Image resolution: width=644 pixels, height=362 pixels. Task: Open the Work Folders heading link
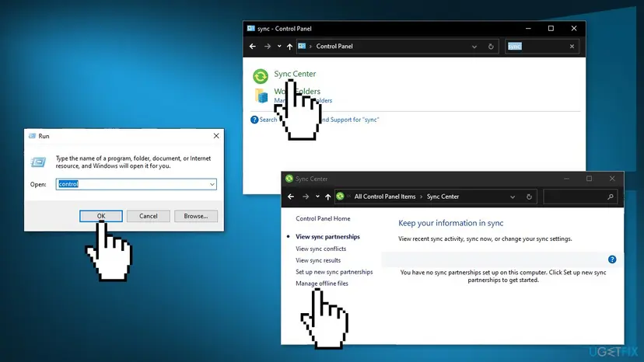297,91
